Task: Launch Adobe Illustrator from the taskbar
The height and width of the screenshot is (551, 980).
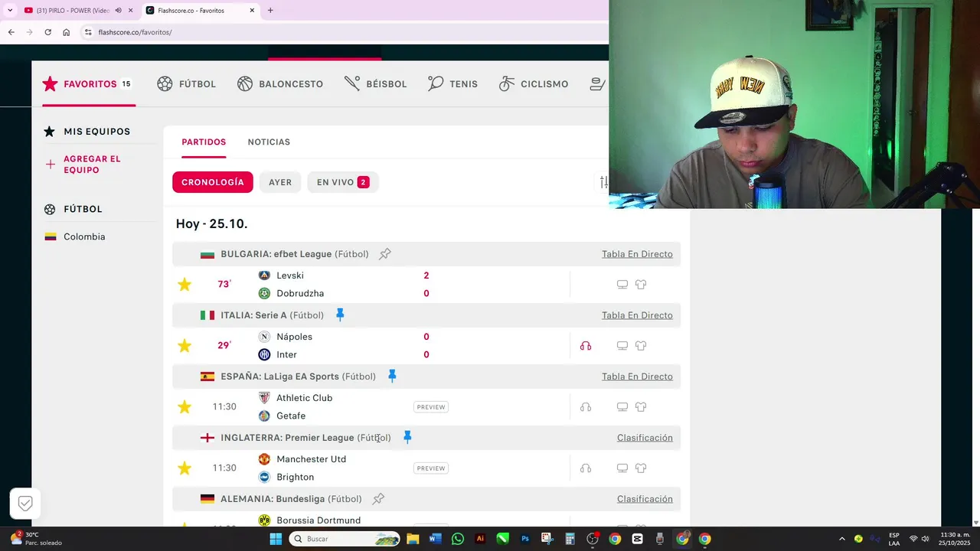Action: pyautogui.click(x=480, y=539)
